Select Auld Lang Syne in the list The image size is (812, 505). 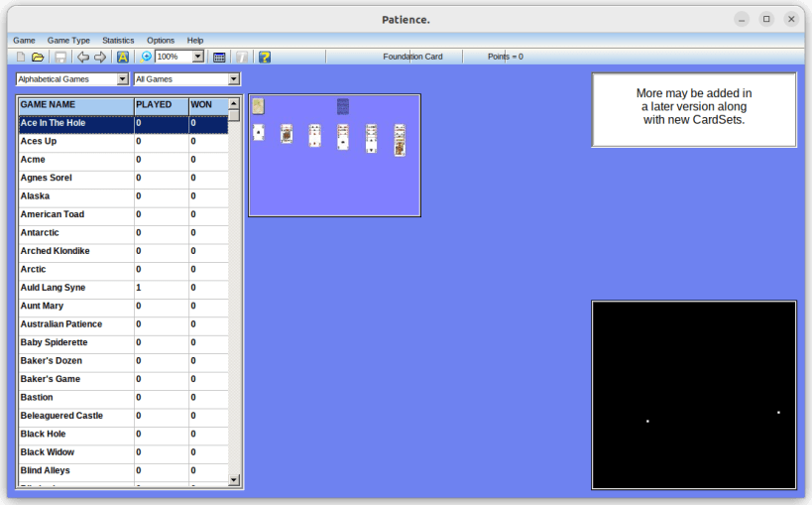[123, 288]
